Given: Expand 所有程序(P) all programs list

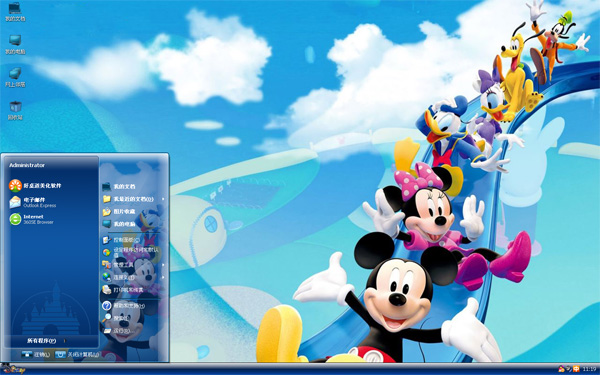Looking at the screenshot, I should coord(46,341).
